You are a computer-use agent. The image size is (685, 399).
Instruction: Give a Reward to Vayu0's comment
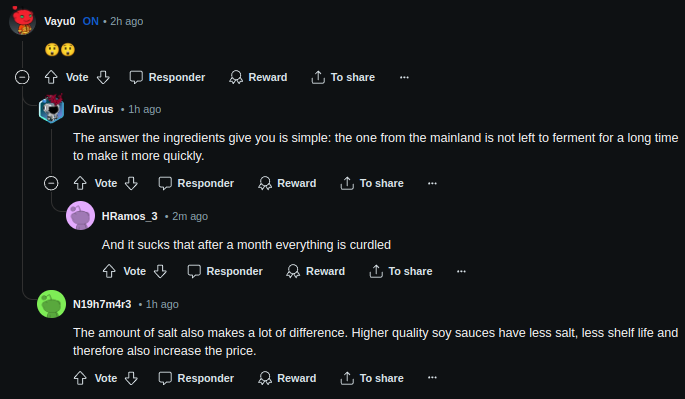[258, 77]
